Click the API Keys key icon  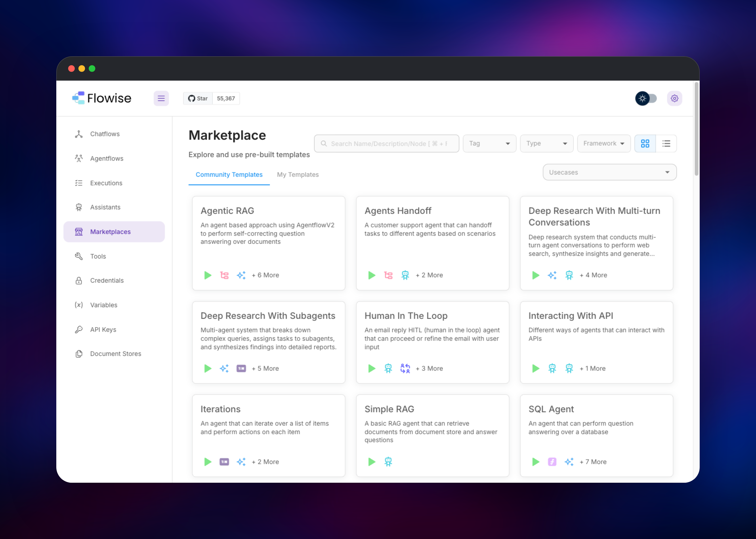click(x=79, y=329)
